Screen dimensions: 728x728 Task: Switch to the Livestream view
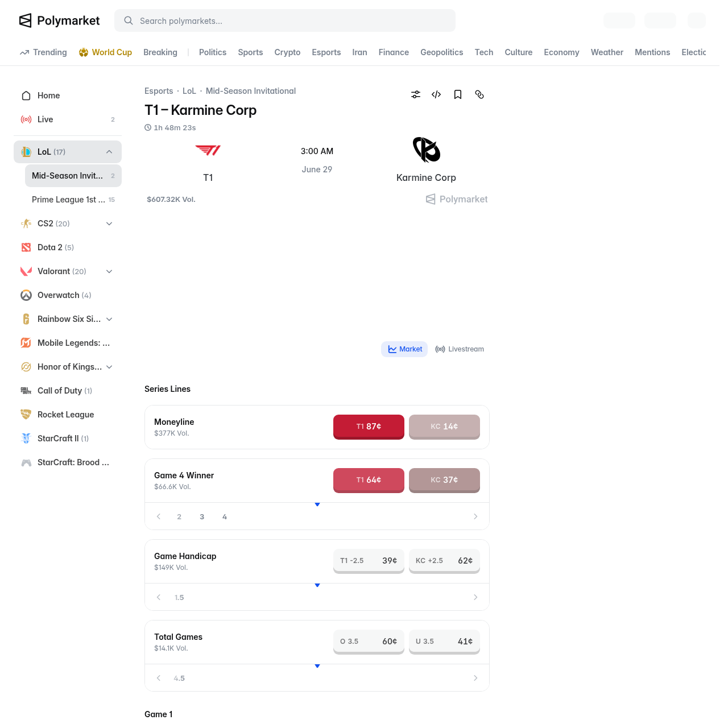click(x=460, y=349)
